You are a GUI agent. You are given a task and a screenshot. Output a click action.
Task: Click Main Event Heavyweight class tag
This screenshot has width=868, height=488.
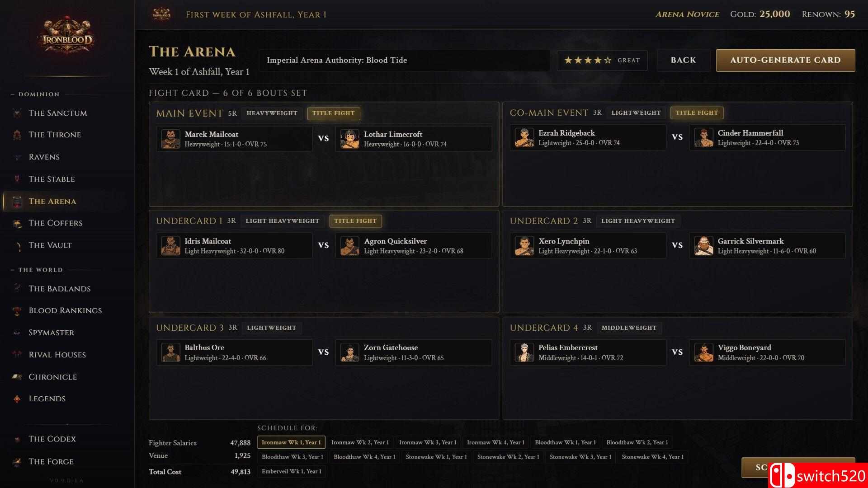[272, 113]
